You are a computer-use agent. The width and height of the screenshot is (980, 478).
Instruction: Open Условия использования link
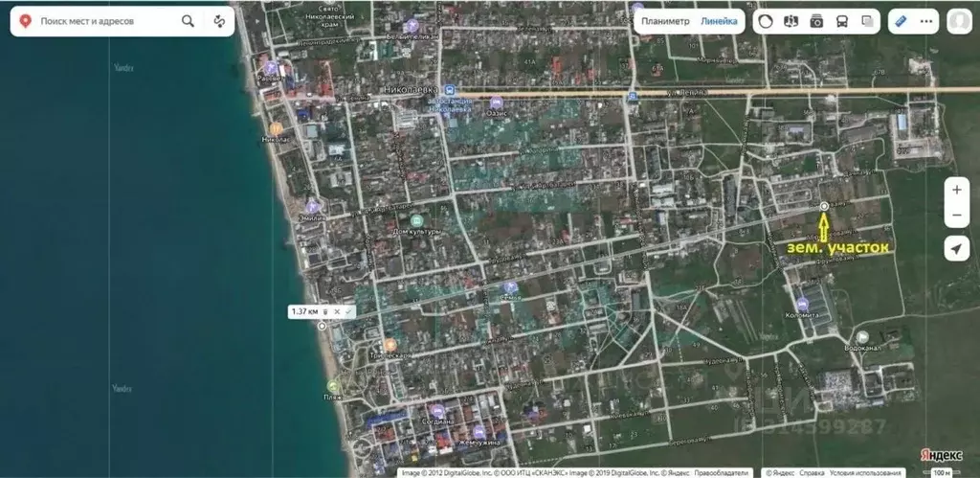865,473
